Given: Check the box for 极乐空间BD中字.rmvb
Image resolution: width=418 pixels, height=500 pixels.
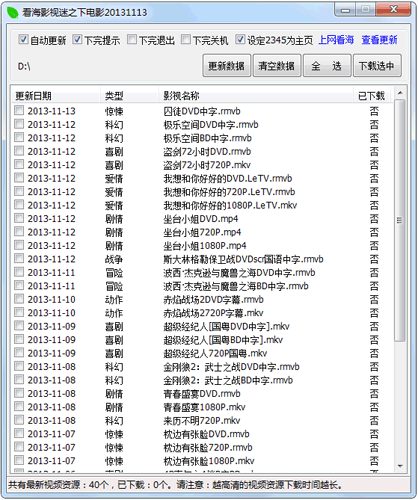Looking at the screenshot, I should point(19,137).
